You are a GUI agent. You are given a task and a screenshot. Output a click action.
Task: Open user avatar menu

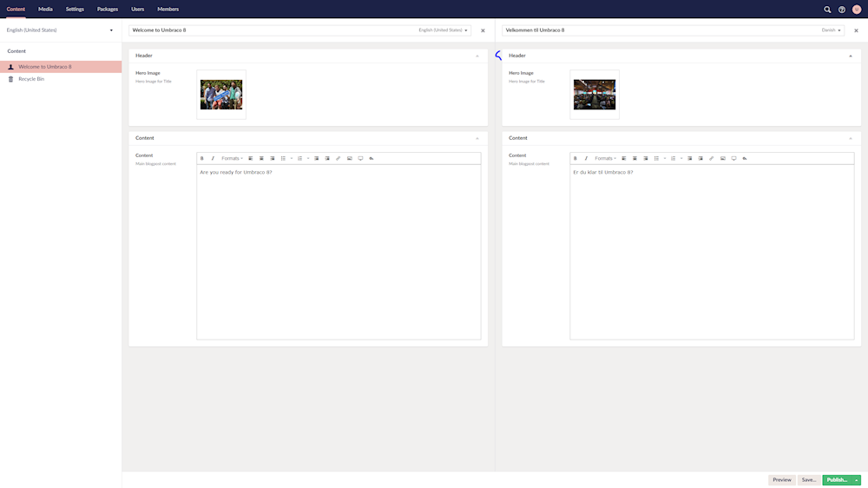[857, 10]
